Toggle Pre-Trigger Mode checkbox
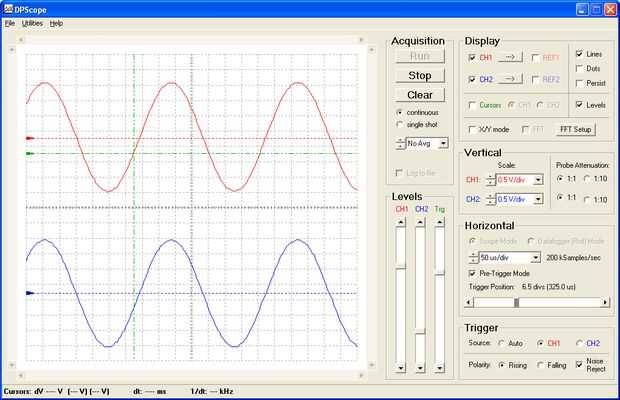 tap(472, 273)
